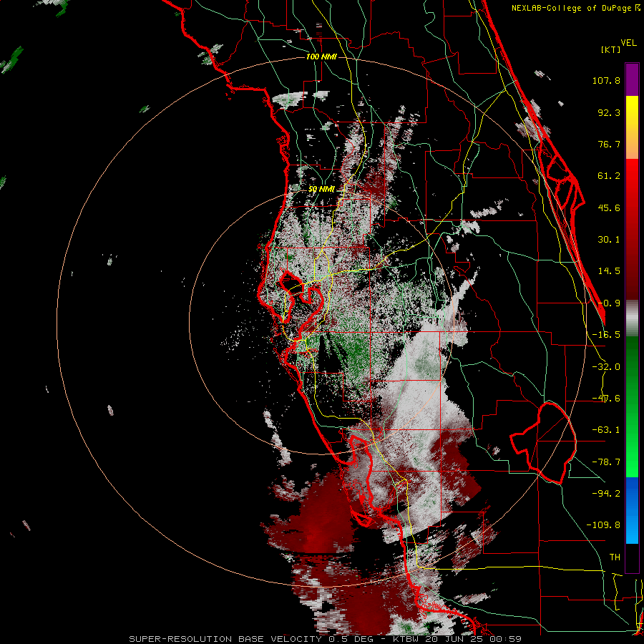644x644 pixels.
Task: Click the -109.8 velocity scale value
Action: click(603, 525)
